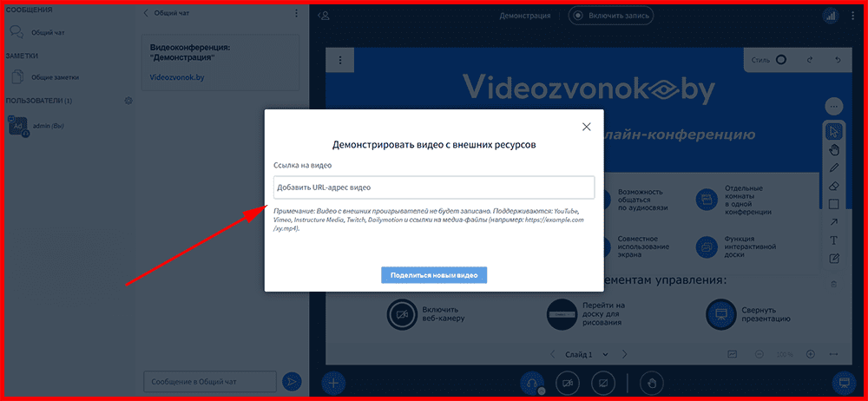Toggle webcam sharing button
This screenshot has width=868, height=401.
pos(568,383)
